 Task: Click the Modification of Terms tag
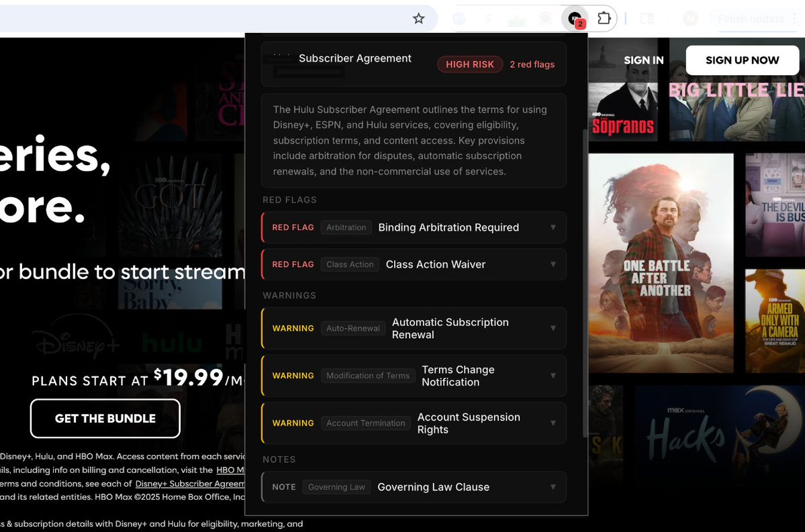(368, 376)
